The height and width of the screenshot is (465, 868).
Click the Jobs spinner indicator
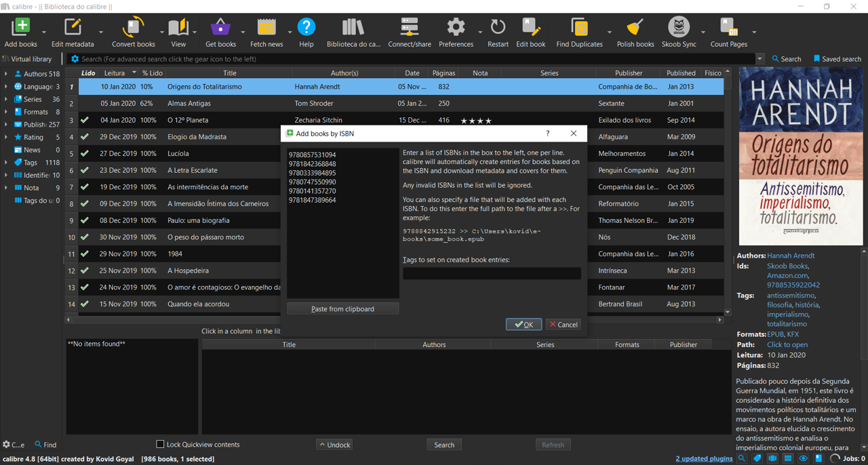point(835,459)
